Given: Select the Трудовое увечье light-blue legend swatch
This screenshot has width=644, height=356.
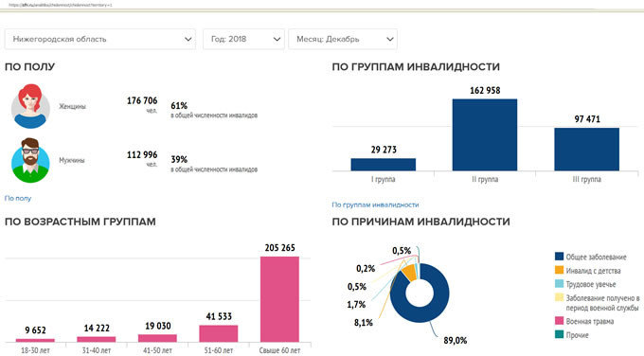Looking at the screenshot, I should [x=559, y=283].
